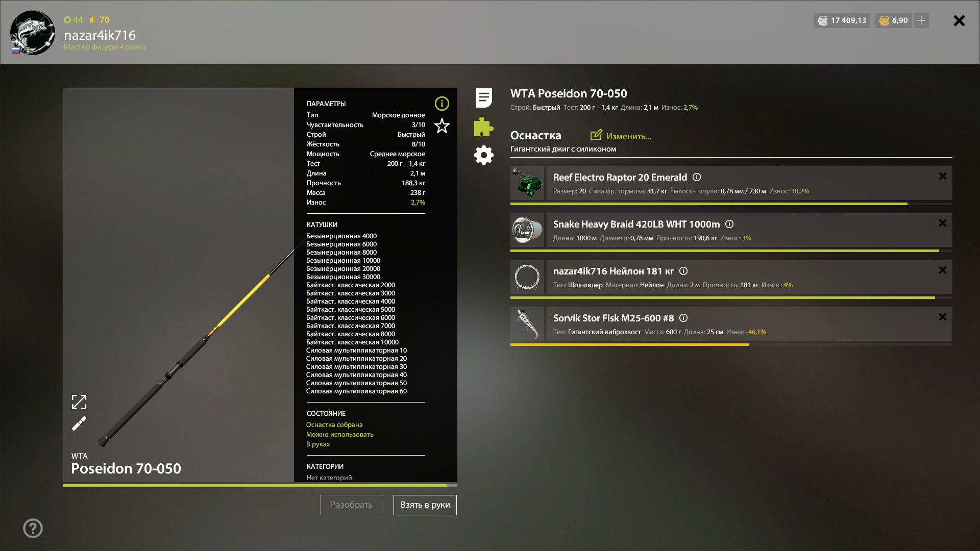Click the green info icon in parameters panel

pos(442,104)
